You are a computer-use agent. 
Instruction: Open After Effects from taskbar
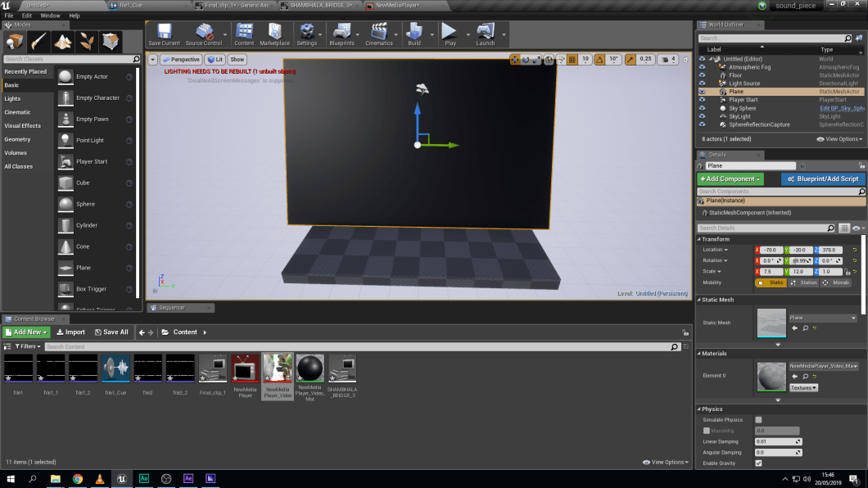pos(188,479)
